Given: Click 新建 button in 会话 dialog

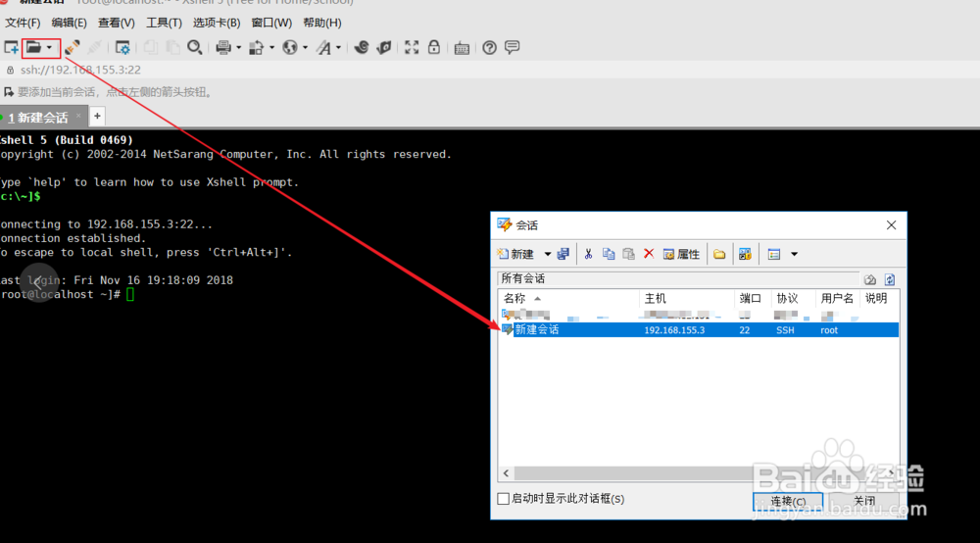Looking at the screenshot, I should click(x=515, y=254).
